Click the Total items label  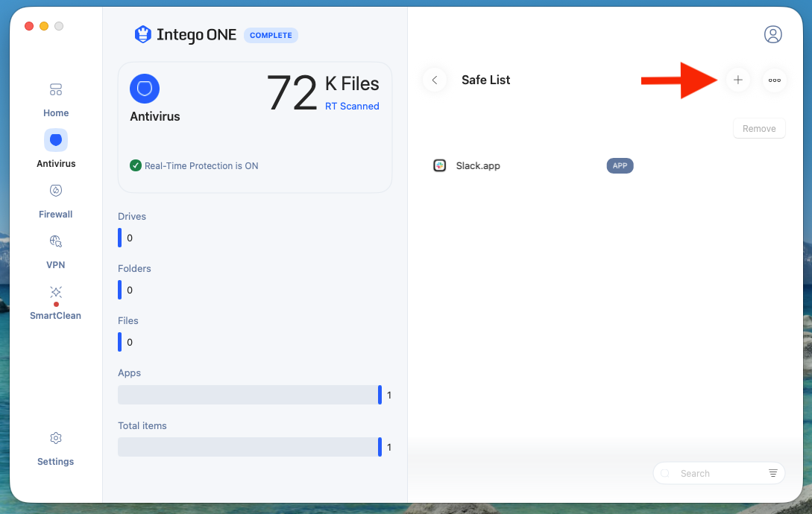(142, 425)
